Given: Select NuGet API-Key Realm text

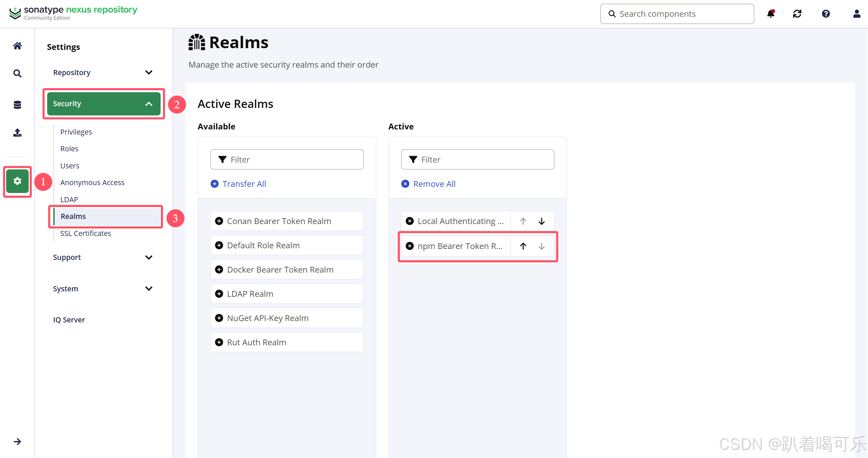Looking at the screenshot, I should click(268, 318).
